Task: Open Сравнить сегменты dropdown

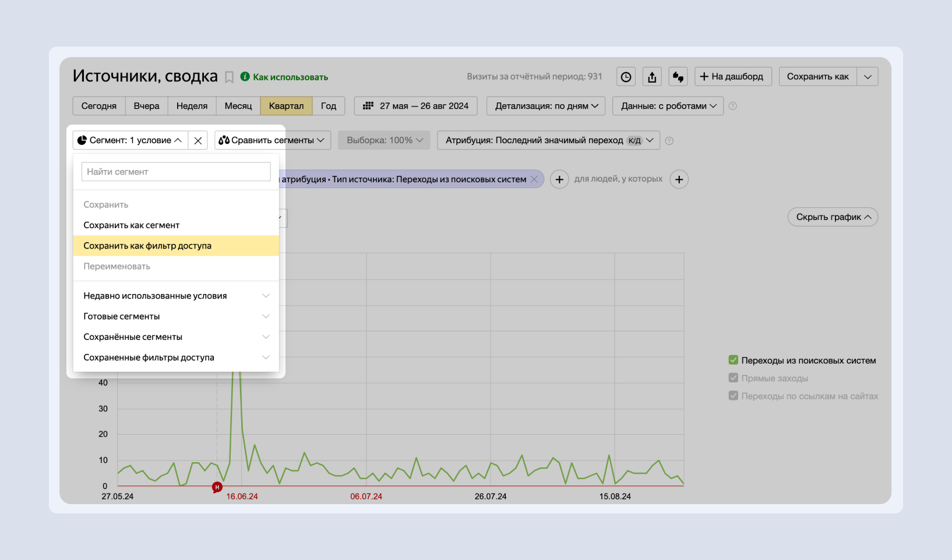Action: click(x=273, y=140)
